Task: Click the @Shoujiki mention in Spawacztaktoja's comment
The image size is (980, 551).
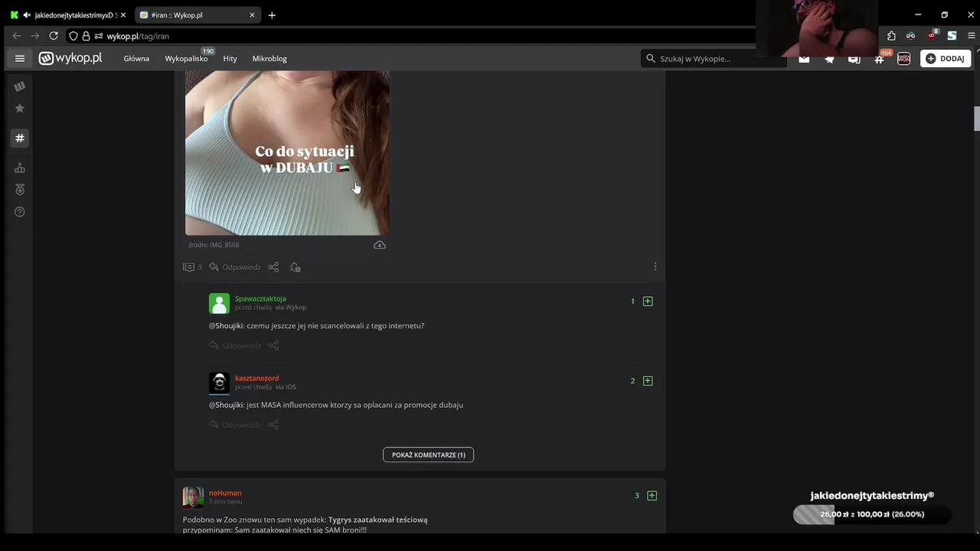Action: [x=226, y=325]
